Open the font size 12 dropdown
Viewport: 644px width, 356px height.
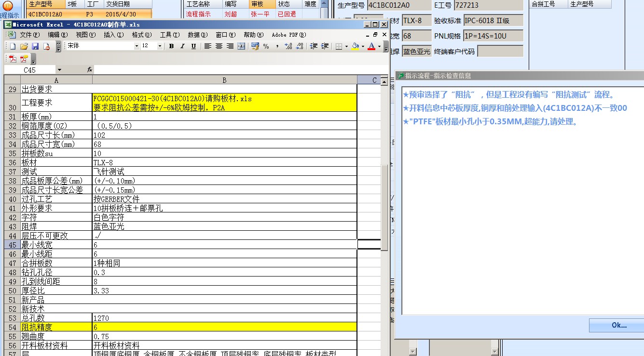pos(160,46)
